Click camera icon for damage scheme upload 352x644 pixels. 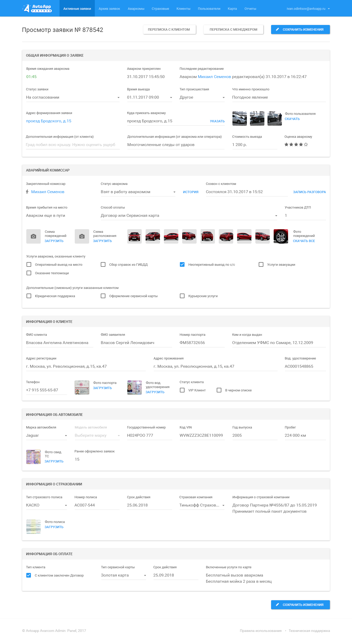pyautogui.click(x=33, y=236)
